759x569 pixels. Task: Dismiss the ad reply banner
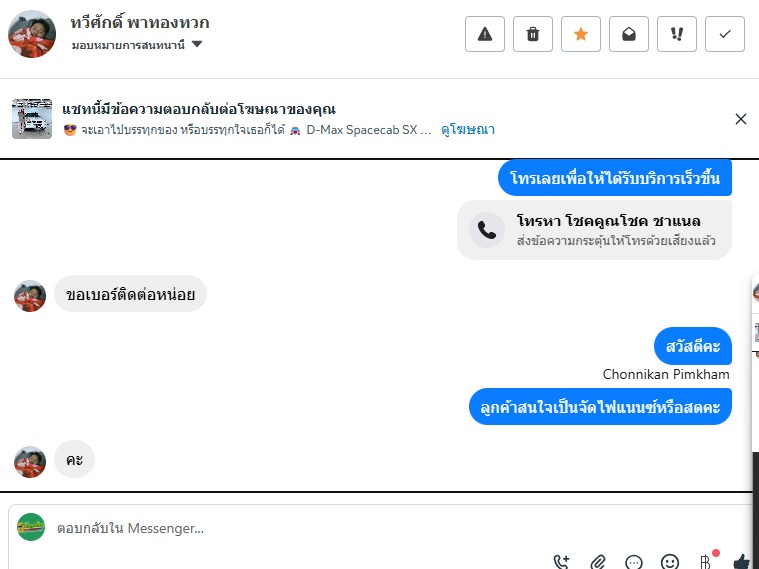point(741,119)
